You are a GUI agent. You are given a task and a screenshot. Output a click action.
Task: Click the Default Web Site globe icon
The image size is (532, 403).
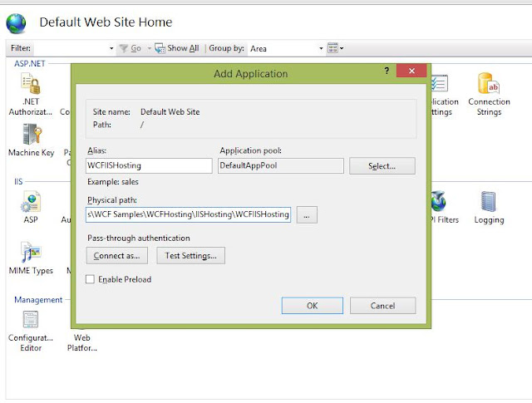coord(16,23)
